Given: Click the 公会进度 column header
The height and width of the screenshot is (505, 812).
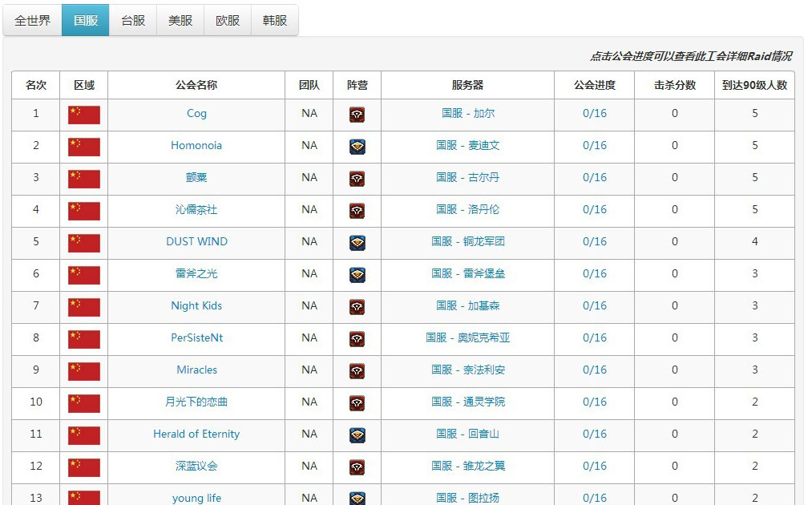Looking at the screenshot, I should (595, 85).
